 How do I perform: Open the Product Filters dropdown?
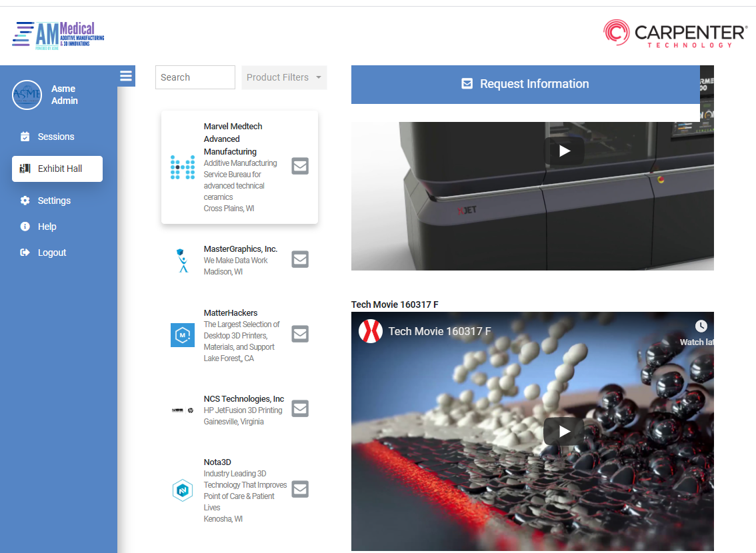tap(284, 77)
